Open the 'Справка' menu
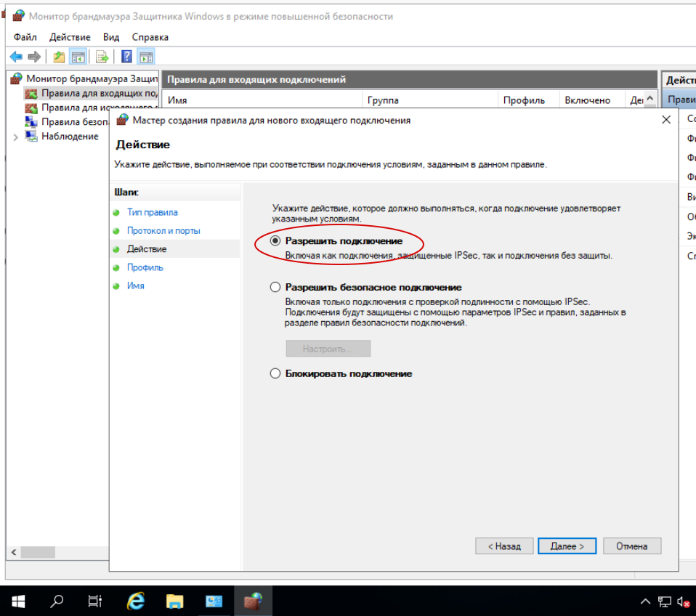This screenshot has height=616, width=696. click(150, 37)
